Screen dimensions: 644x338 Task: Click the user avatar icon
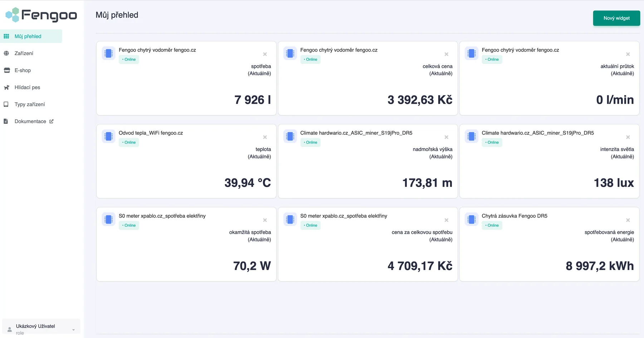coord(10,329)
